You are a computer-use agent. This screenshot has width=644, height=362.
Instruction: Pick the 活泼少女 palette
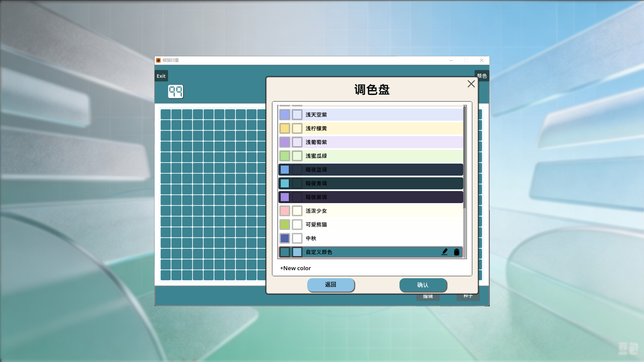coord(371,211)
